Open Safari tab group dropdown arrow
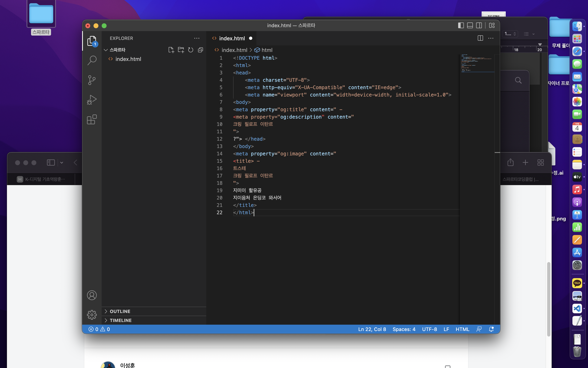 click(x=62, y=163)
